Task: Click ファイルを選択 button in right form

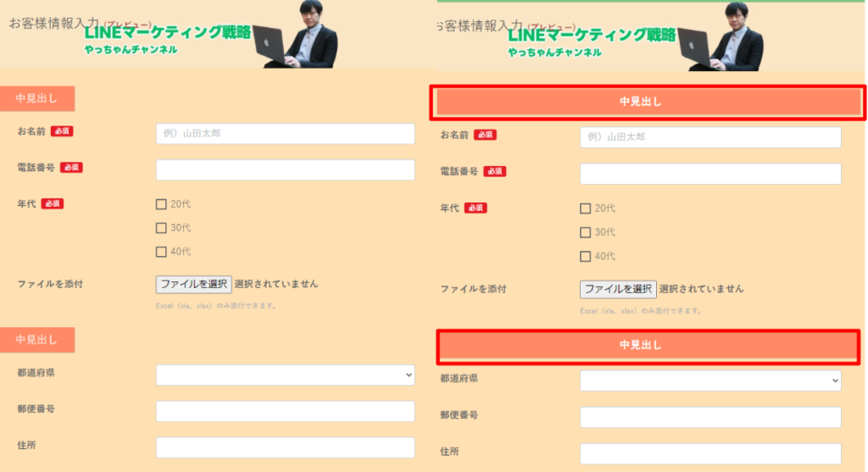Action: tap(618, 289)
